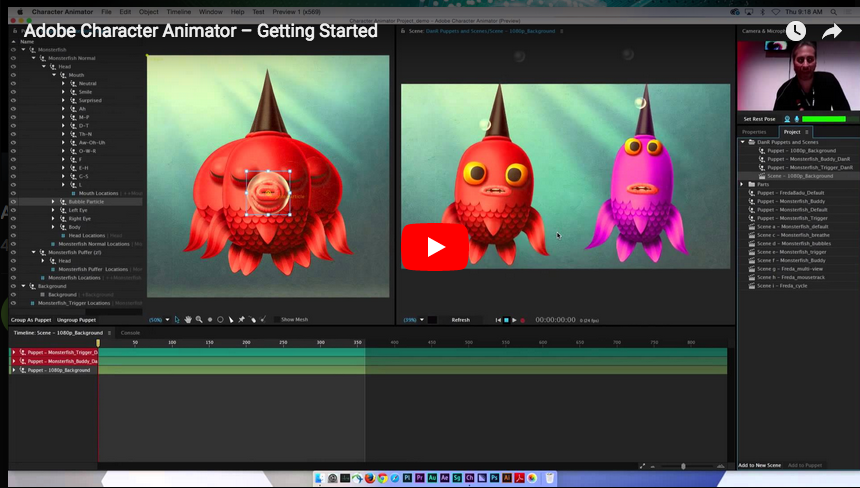Select the arrow Selection tool in puppet panel
The height and width of the screenshot is (488, 860).
point(177,320)
